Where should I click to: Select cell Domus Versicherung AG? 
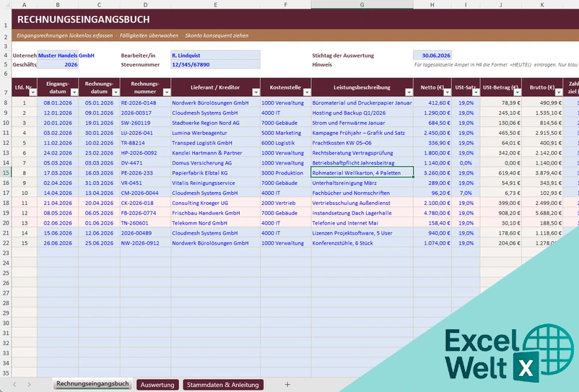(215, 162)
